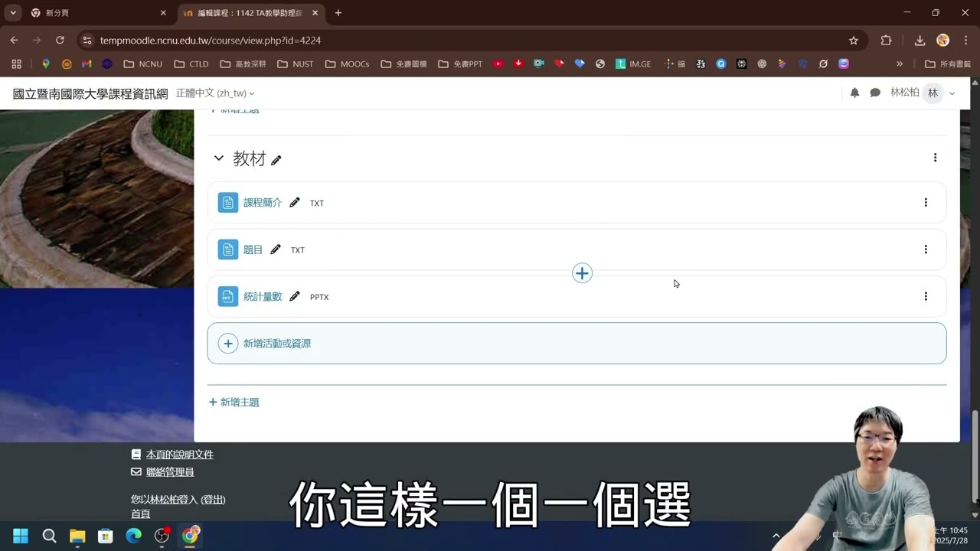Collapse the 教材 section
Viewport: 980px width, 551px height.
pyautogui.click(x=219, y=158)
